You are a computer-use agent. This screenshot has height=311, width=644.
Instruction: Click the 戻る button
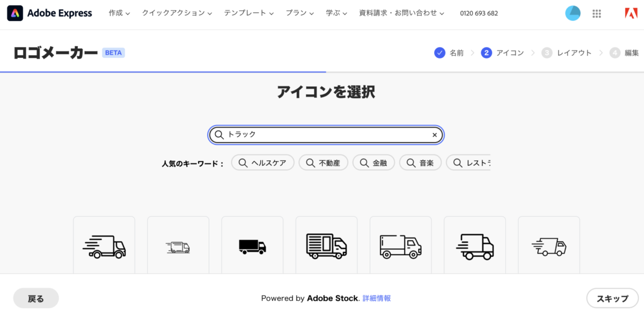[x=36, y=298]
